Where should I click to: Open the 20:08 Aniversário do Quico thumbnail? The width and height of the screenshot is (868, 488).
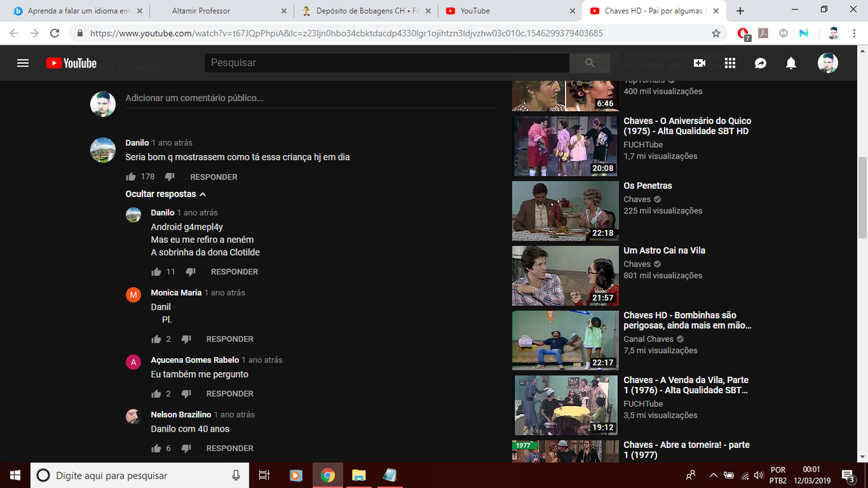(566, 146)
